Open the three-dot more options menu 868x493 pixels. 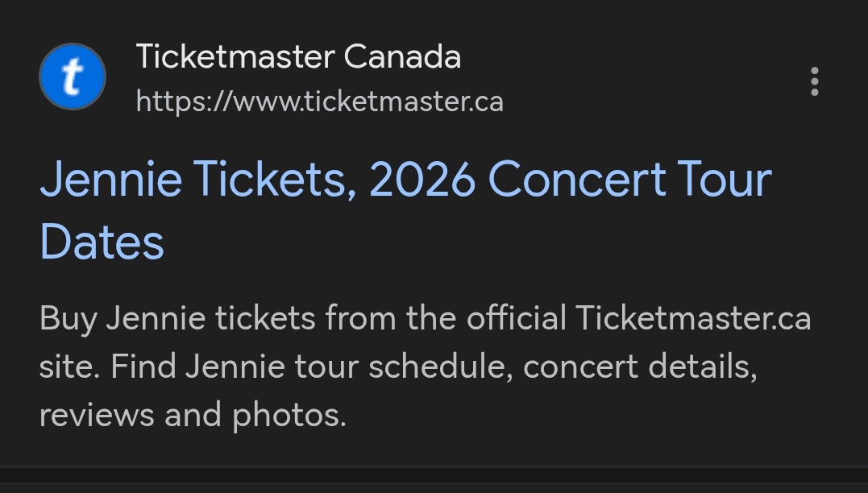pyautogui.click(x=815, y=81)
